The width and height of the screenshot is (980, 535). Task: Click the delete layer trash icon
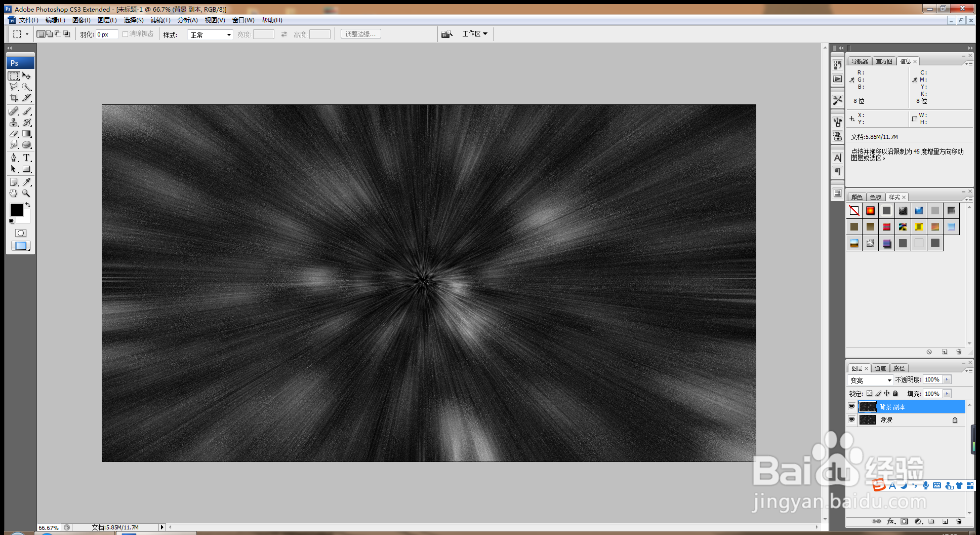coord(959,521)
